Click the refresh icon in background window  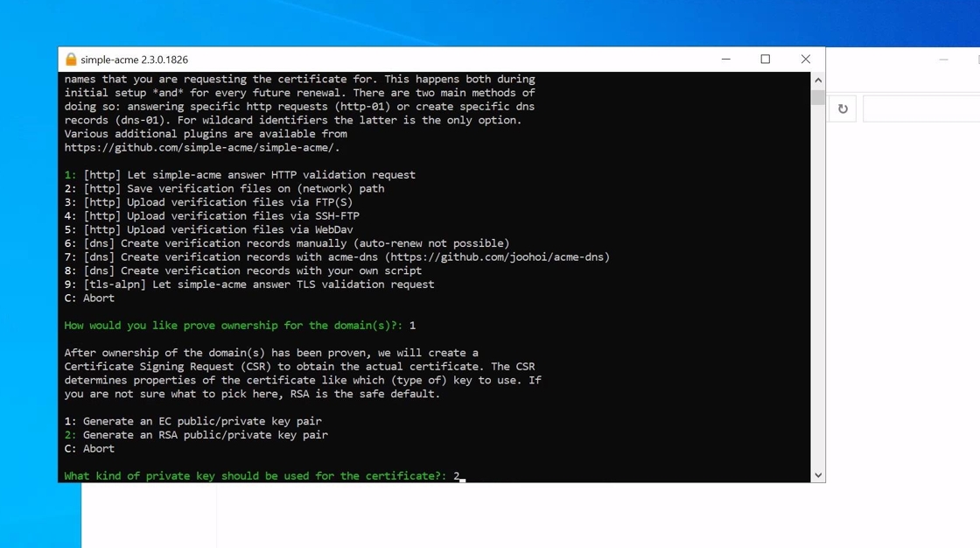coord(843,109)
